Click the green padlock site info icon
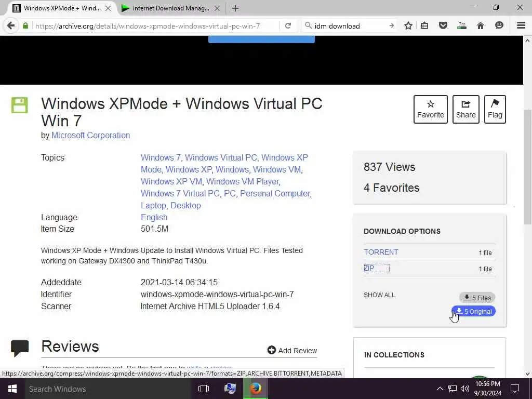 click(x=25, y=26)
